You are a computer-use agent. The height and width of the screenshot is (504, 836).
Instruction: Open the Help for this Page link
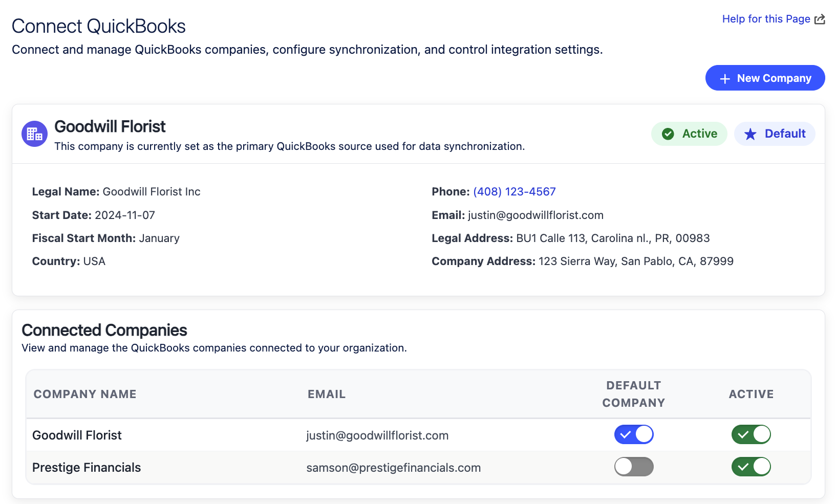click(x=774, y=19)
